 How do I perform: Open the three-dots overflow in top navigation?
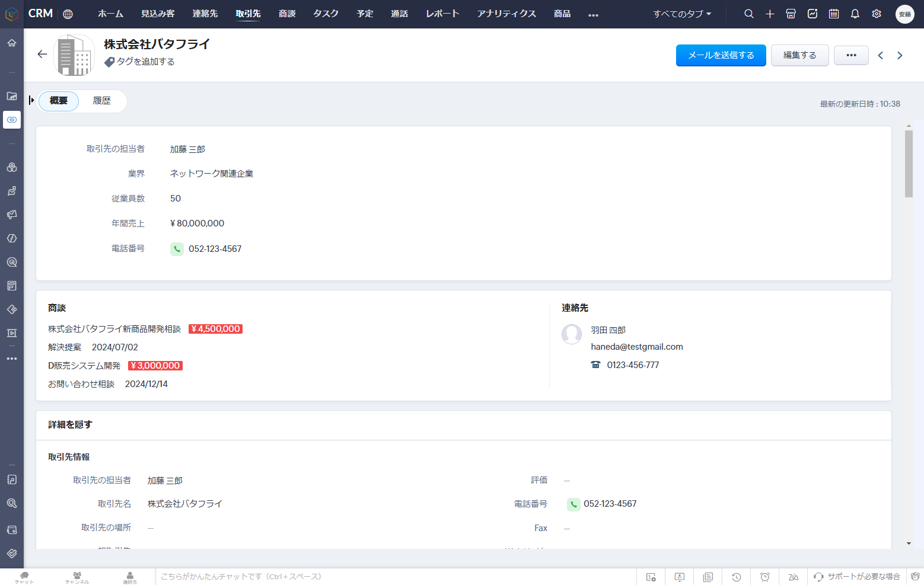click(593, 15)
